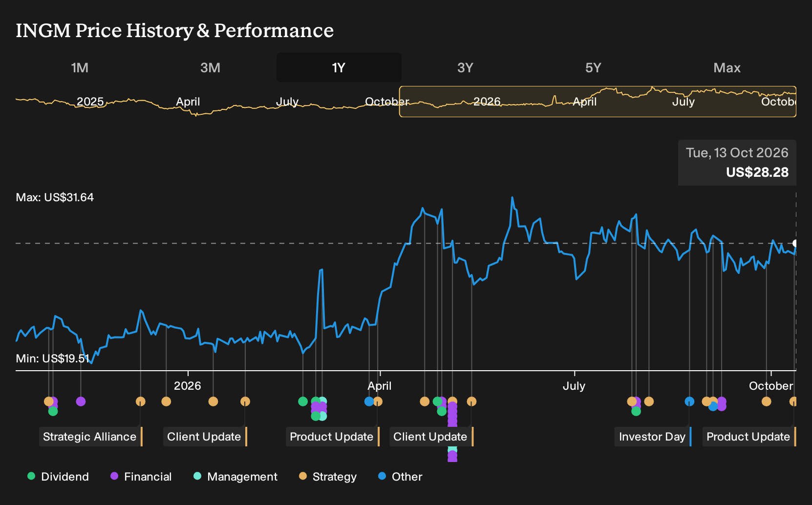Toggle Dividend events in the legend
The image size is (812, 505).
(x=58, y=477)
